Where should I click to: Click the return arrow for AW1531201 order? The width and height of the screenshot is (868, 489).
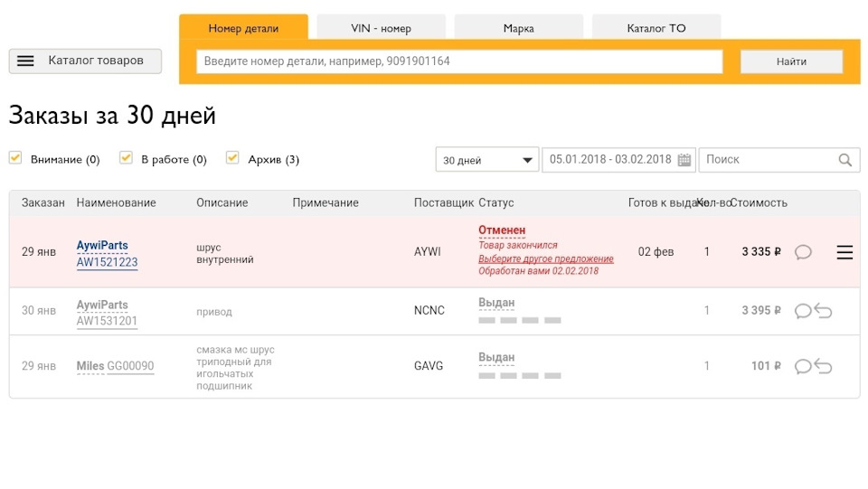point(823,311)
